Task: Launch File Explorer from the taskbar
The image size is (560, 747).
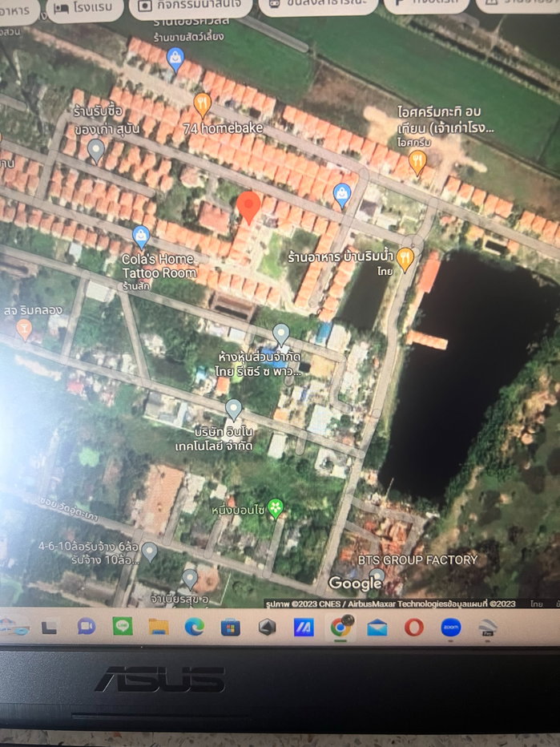Action: point(159,627)
